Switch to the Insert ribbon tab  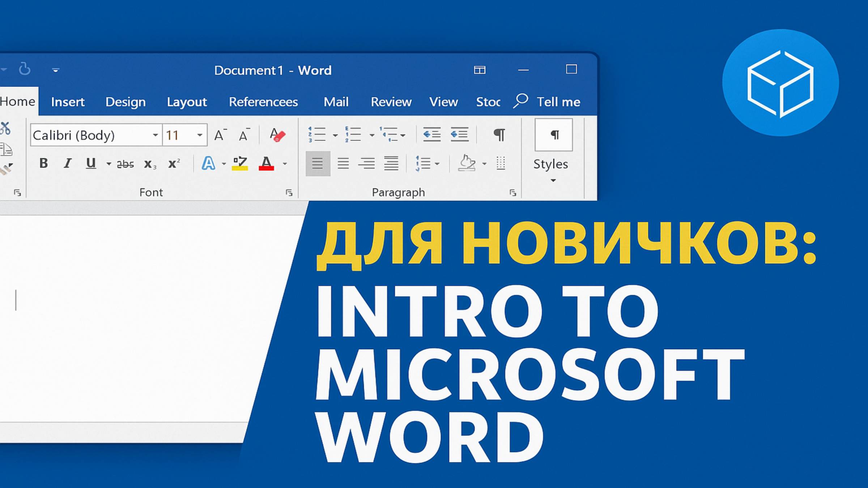(68, 102)
